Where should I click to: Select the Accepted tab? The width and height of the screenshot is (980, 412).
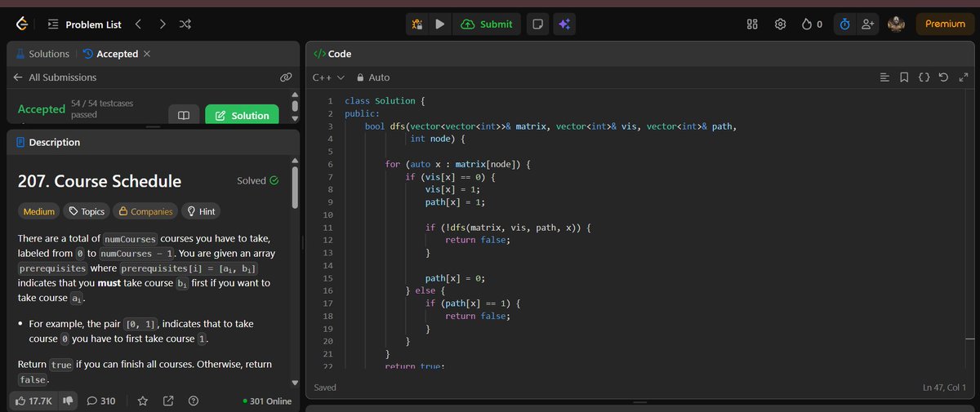110,54
